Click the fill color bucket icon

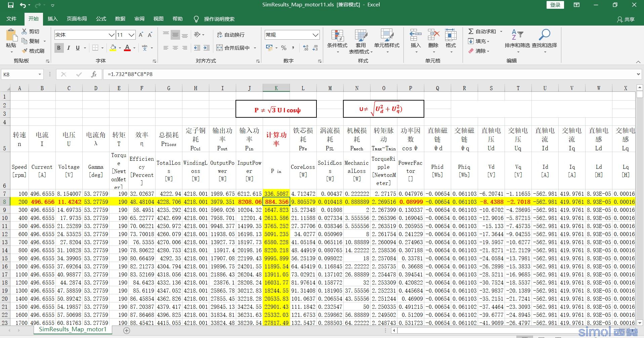pos(113,48)
